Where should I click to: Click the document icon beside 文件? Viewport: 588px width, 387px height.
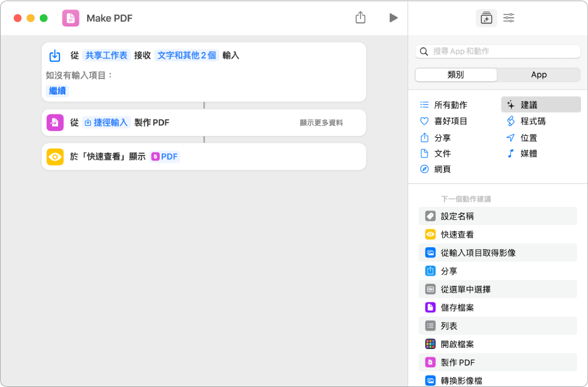pyautogui.click(x=424, y=154)
